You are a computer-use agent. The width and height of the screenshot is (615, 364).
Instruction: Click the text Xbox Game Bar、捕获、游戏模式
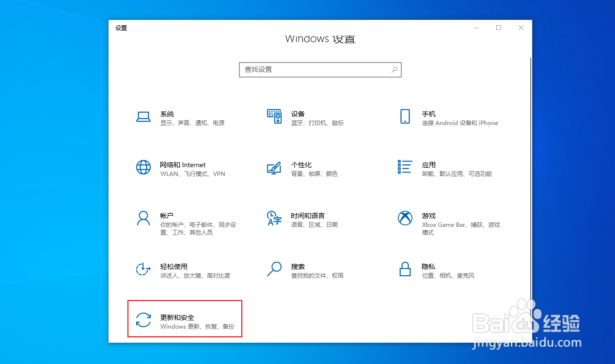click(461, 229)
